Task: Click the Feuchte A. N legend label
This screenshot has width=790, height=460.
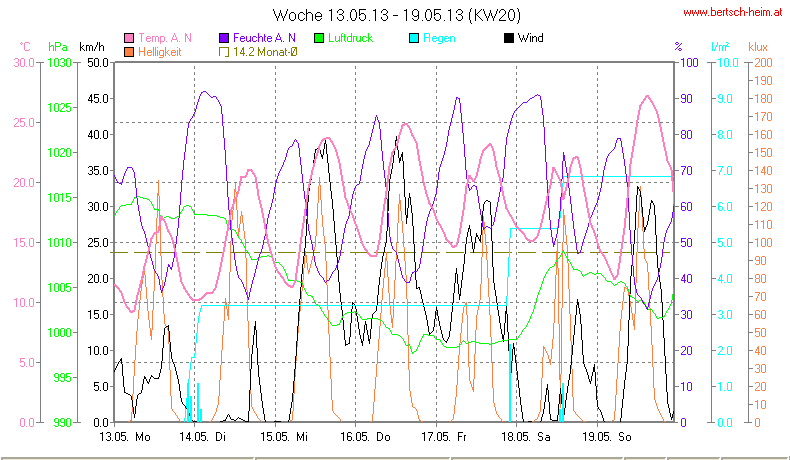Action: click(x=264, y=38)
